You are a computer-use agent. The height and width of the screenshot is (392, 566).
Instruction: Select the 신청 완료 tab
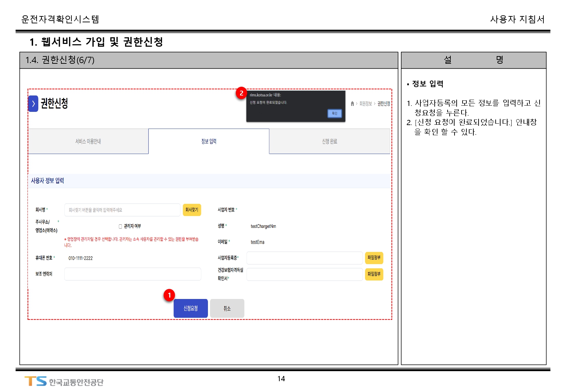(x=329, y=141)
